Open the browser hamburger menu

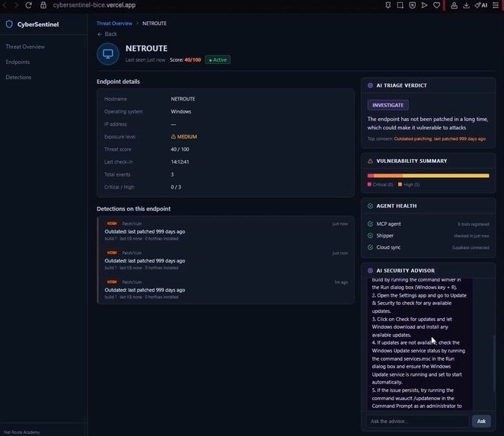pyautogui.click(x=496, y=5)
